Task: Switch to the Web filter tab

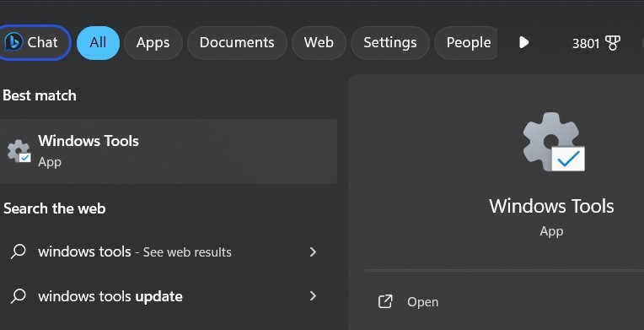Action: [319, 42]
